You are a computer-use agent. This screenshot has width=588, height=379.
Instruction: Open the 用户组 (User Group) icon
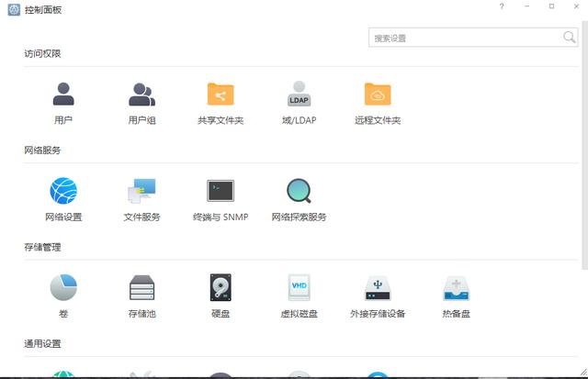[141, 95]
